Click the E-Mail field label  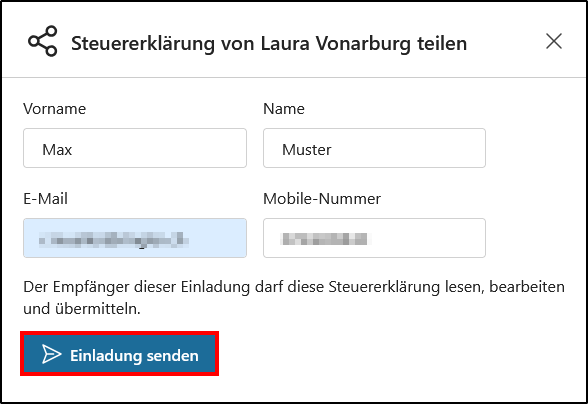[45, 199]
